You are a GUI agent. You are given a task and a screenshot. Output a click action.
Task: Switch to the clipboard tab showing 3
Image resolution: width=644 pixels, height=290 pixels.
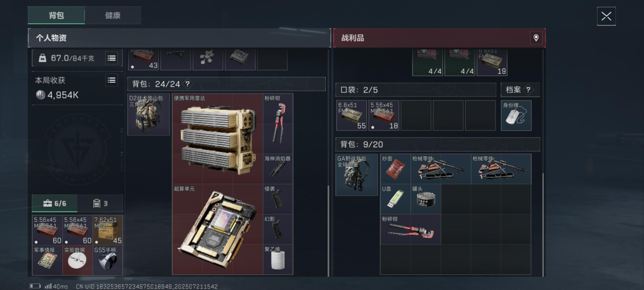point(100,204)
